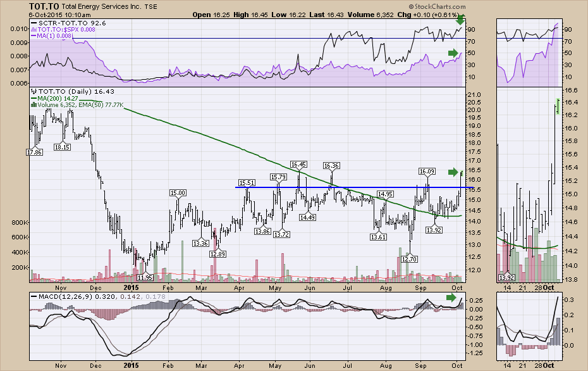The image size is (588, 371).
Task: Click the Total Energy Services Inc. company name
Action: click(x=102, y=7)
